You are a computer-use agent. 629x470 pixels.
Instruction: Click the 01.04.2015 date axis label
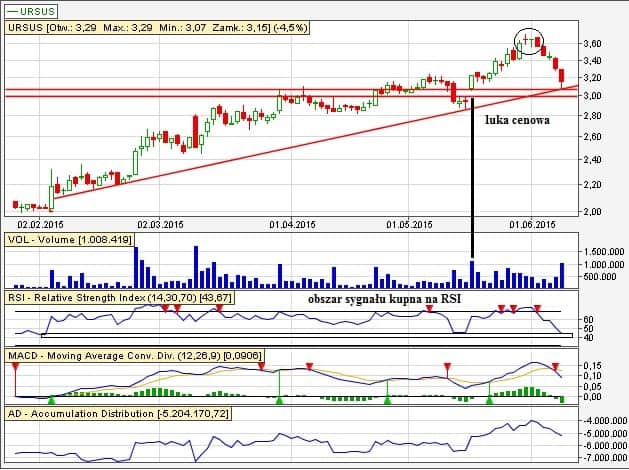pos(289,224)
